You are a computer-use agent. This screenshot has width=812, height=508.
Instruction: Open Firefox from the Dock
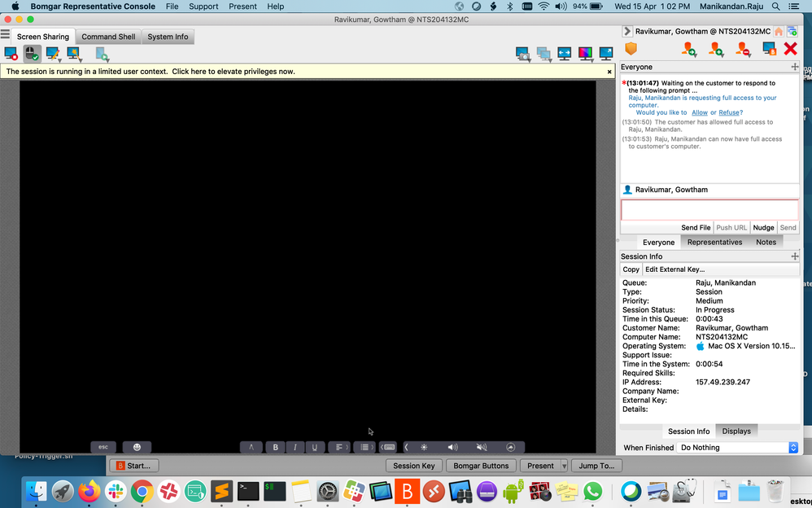pyautogui.click(x=89, y=491)
